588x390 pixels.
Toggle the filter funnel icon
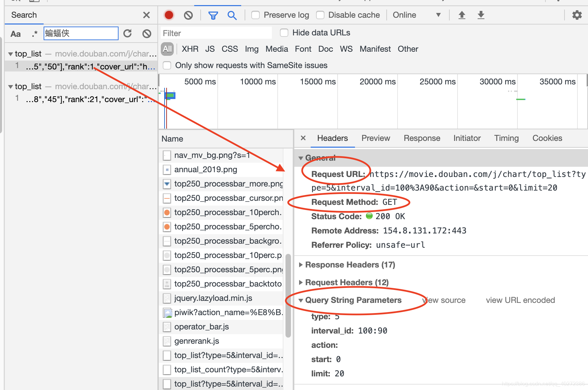point(213,15)
